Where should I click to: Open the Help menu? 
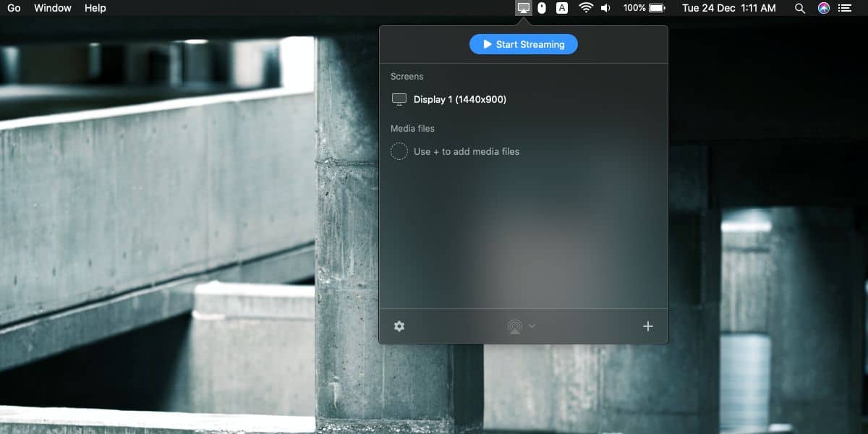point(95,8)
